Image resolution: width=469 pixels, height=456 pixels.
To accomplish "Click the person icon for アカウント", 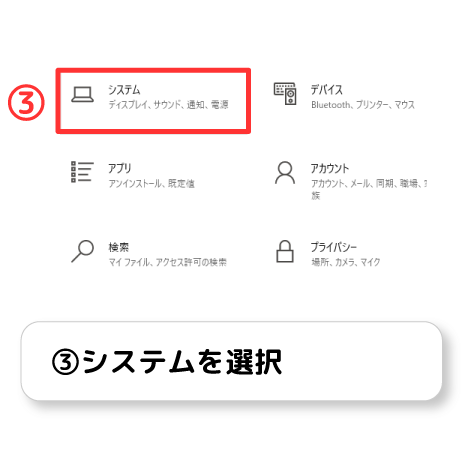I will [x=285, y=173].
